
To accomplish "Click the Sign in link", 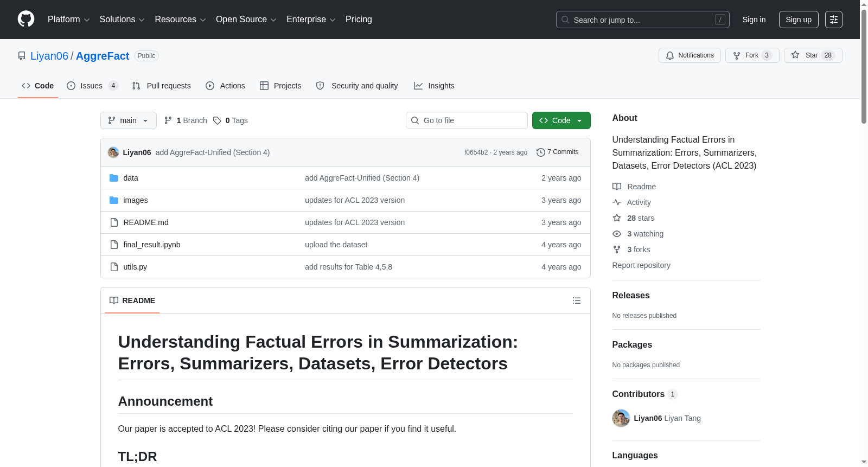I will tap(754, 20).
